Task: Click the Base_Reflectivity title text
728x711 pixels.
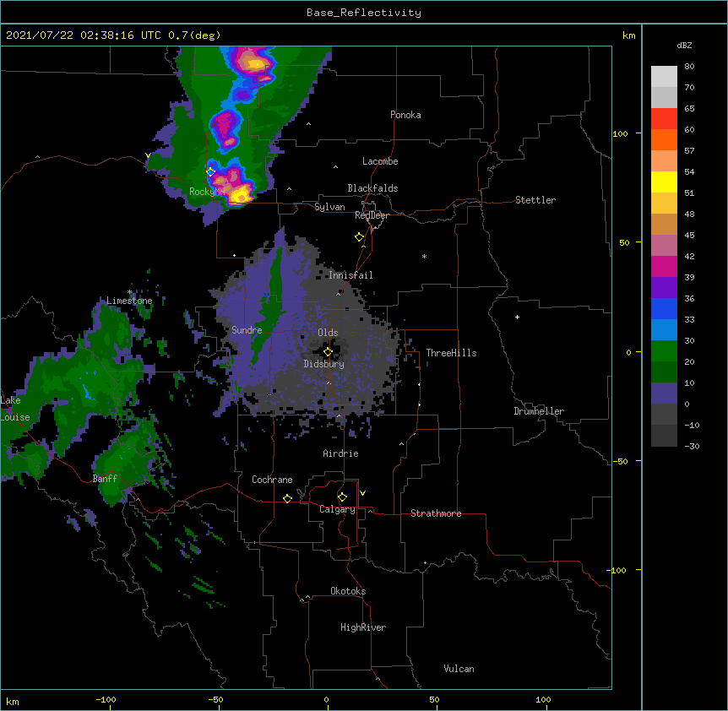Action: pos(363,13)
